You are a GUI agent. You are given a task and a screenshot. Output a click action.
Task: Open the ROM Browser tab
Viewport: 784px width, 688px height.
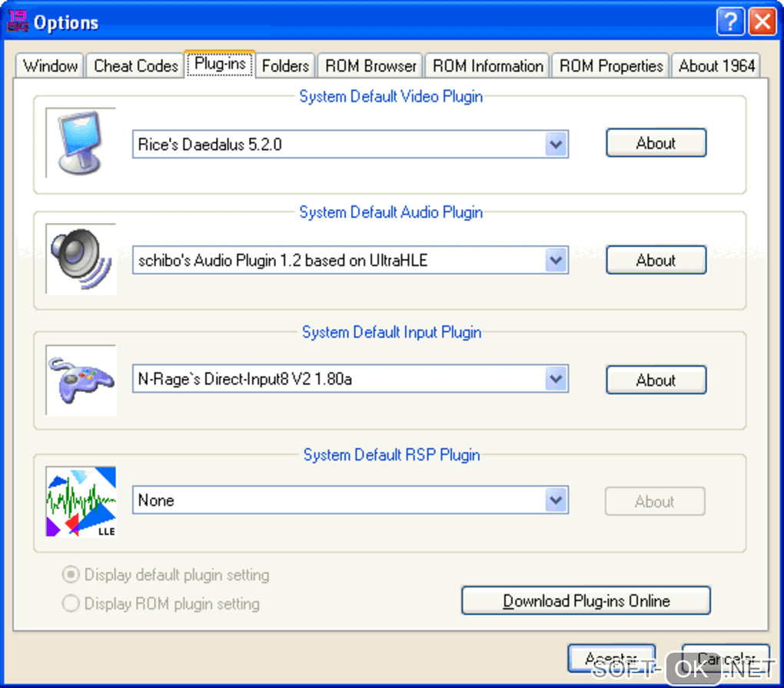coord(370,66)
